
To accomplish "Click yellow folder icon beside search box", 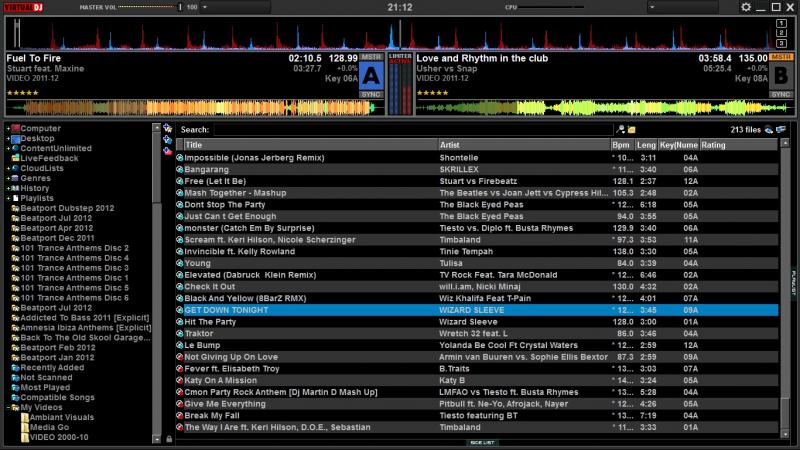I will coord(632,130).
